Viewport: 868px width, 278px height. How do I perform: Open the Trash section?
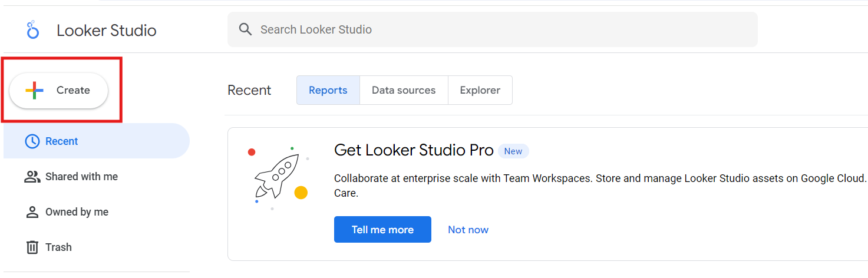pos(97,247)
